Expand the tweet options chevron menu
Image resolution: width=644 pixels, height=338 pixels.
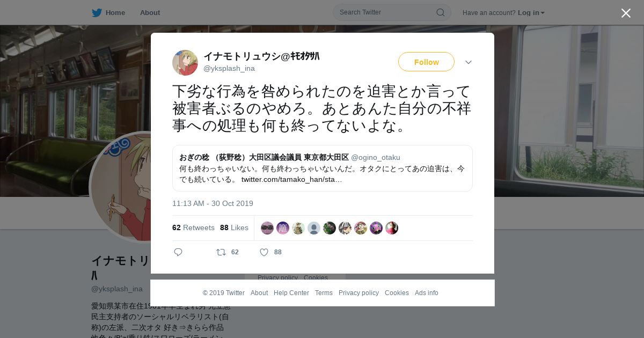(x=469, y=62)
